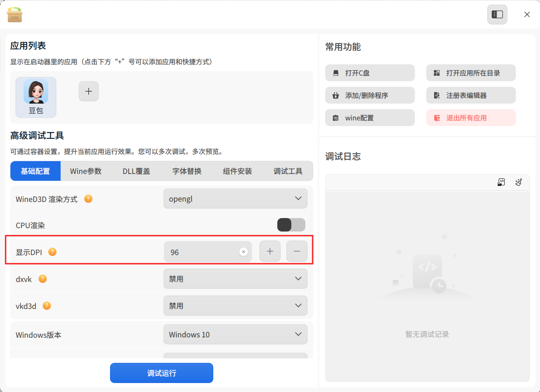
Task: Click into the 显示DPI field showing 96
Action: (x=208, y=251)
